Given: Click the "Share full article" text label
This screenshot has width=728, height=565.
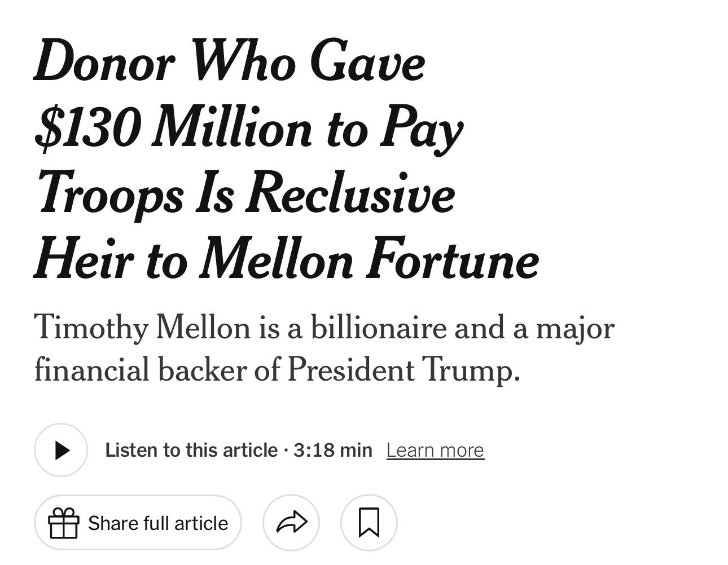Looking at the screenshot, I should [x=158, y=523].
